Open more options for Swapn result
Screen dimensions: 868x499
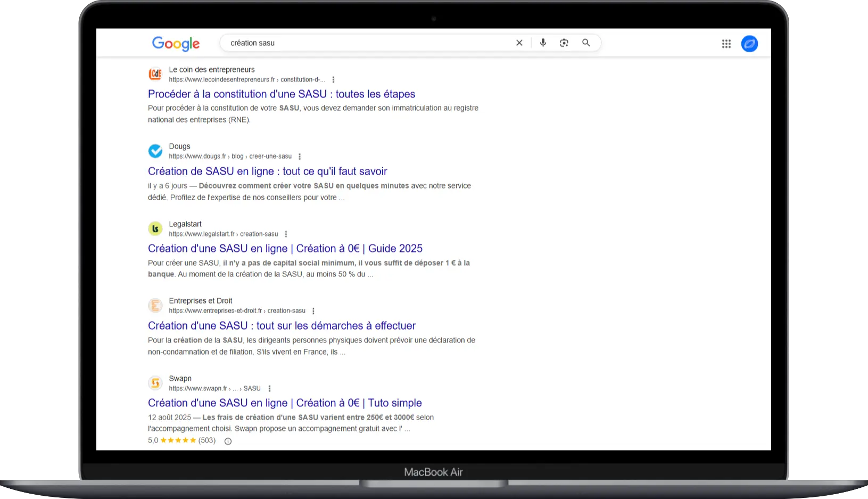pos(270,389)
